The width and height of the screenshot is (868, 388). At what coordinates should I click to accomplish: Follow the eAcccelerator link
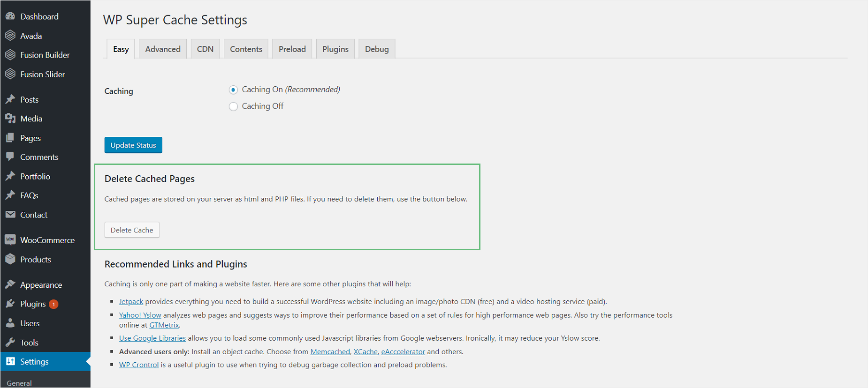tap(403, 351)
